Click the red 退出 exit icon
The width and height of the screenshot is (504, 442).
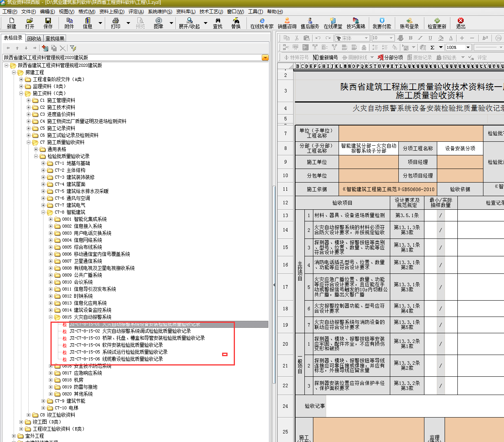[x=461, y=23]
